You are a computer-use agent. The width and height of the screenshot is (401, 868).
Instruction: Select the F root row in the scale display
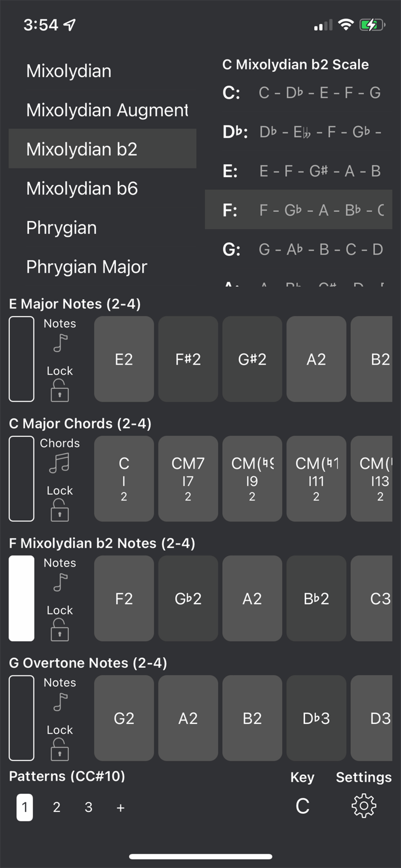pos(299,209)
